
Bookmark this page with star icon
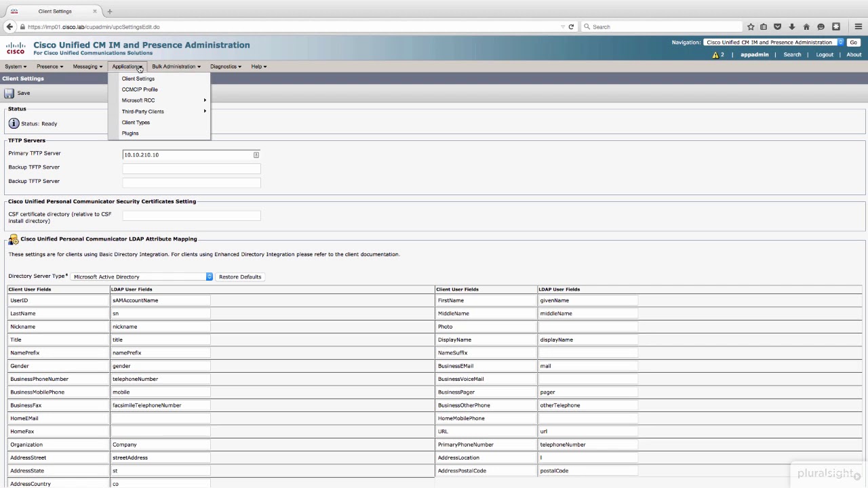click(751, 27)
